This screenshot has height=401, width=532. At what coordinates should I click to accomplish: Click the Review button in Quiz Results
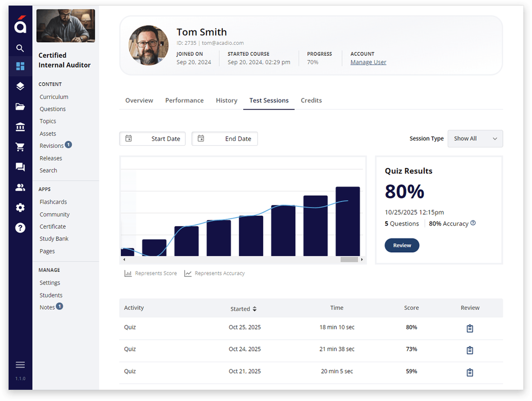[401, 245]
